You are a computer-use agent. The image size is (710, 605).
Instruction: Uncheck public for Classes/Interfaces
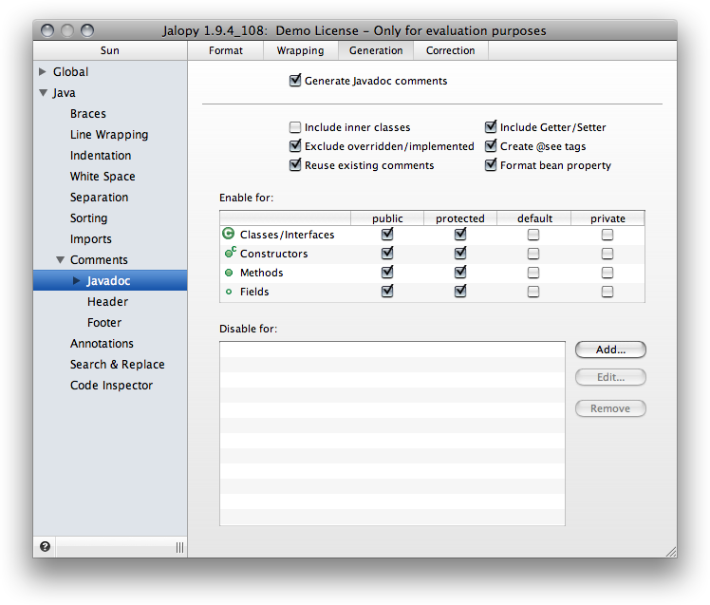tap(387, 234)
